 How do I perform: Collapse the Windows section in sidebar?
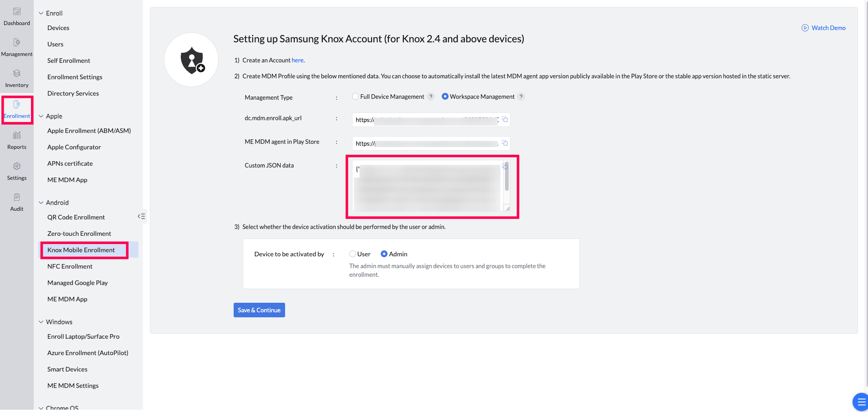(41, 322)
